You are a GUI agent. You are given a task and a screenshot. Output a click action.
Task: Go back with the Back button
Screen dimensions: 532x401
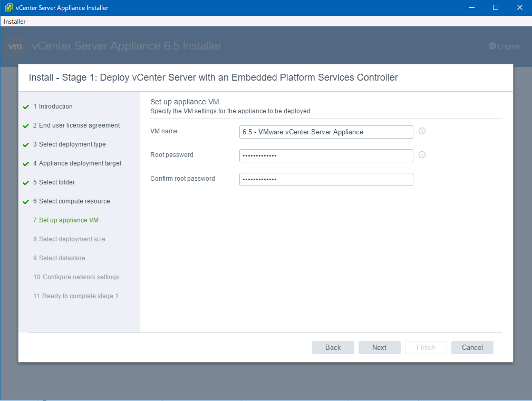pos(333,347)
